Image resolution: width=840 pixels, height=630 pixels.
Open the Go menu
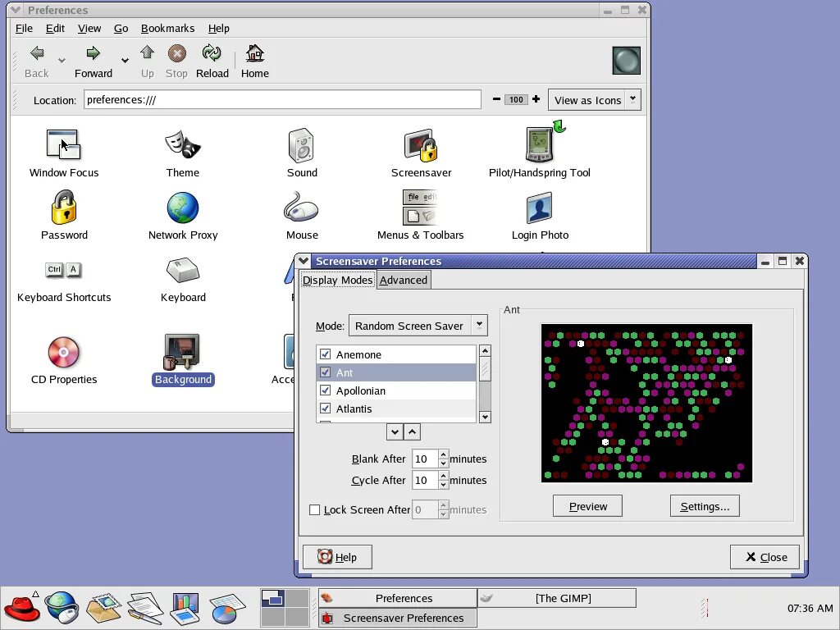pyautogui.click(x=121, y=29)
